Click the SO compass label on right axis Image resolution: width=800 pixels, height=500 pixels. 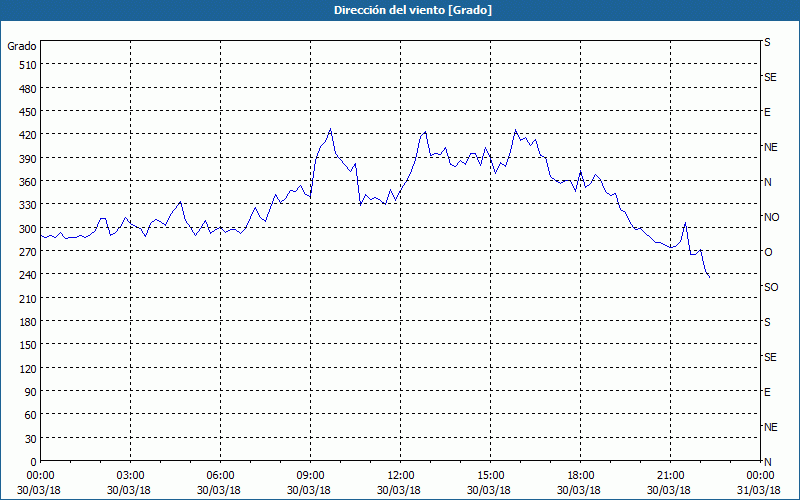pos(771,287)
